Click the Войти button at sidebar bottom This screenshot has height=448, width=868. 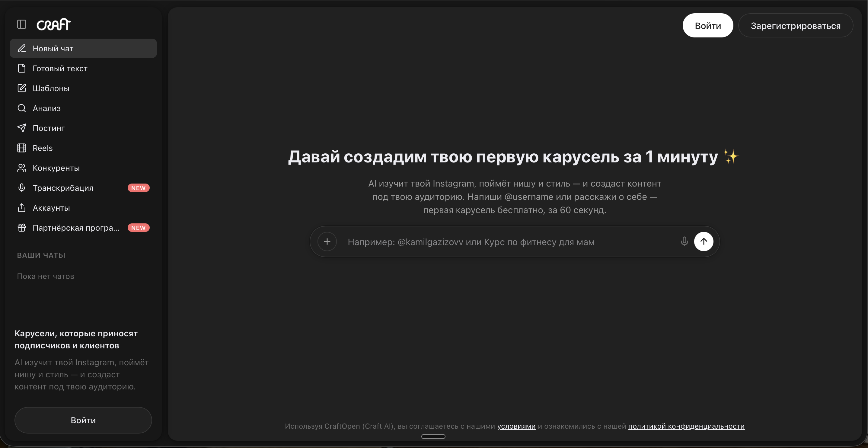click(x=83, y=420)
